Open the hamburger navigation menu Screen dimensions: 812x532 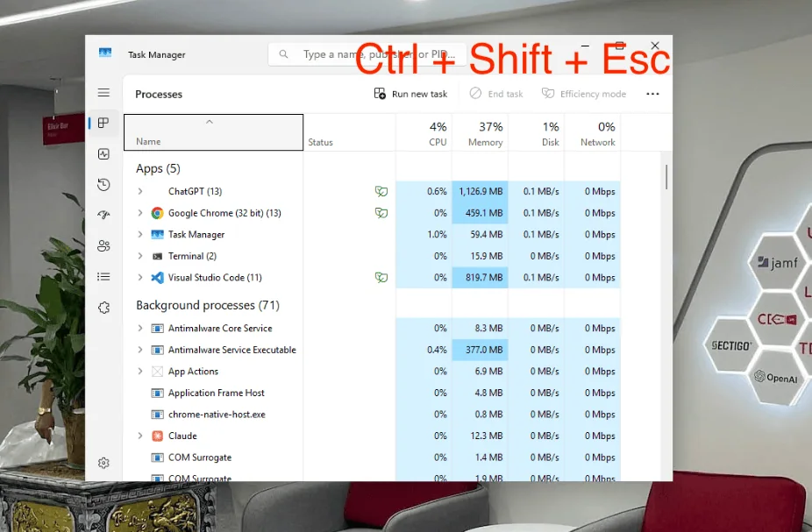coord(103,93)
